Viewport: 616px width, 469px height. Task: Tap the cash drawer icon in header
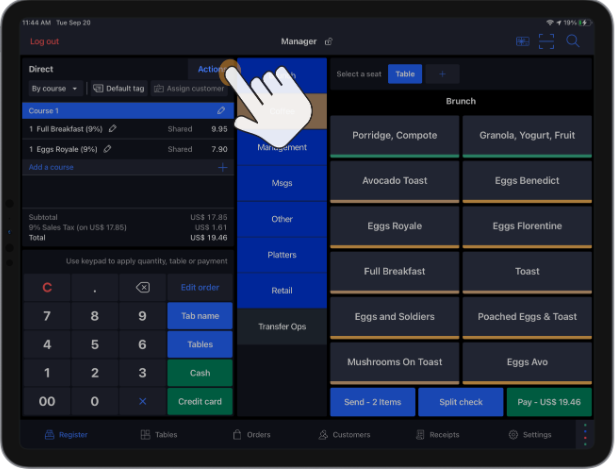point(522,41)
